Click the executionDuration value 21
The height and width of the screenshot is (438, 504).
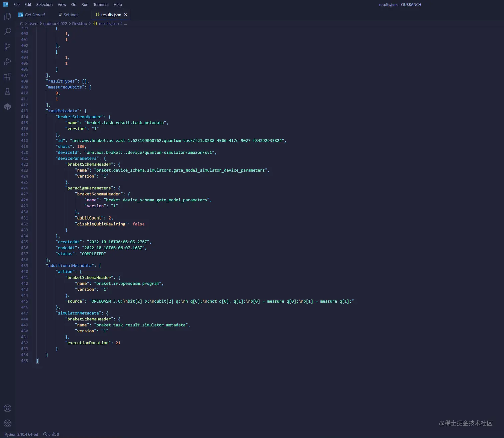coord(118,343)
